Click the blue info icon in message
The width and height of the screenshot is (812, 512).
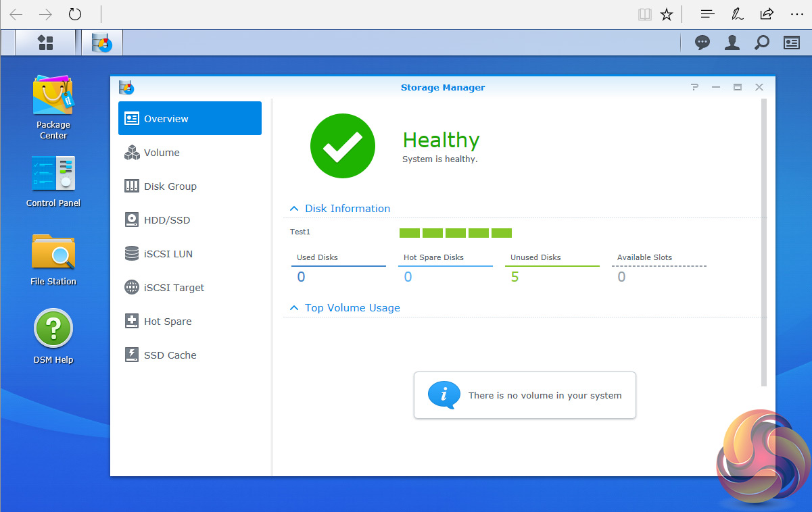pyautogui.click(x=444, y=395)
